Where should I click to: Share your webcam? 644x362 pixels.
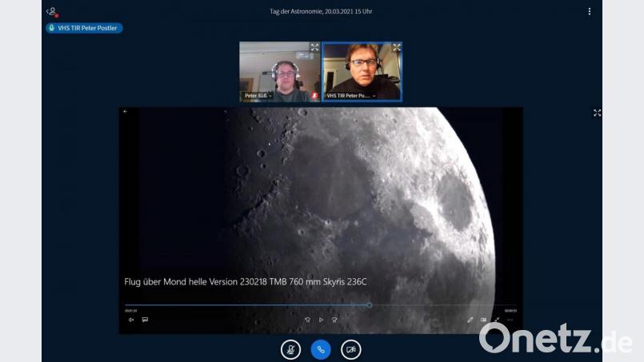pos(350,350)
